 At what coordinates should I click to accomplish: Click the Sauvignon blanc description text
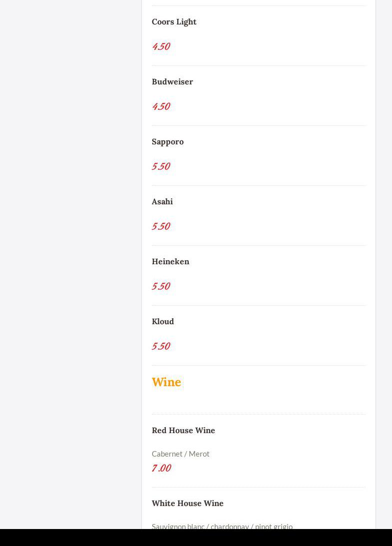(222, 526)
